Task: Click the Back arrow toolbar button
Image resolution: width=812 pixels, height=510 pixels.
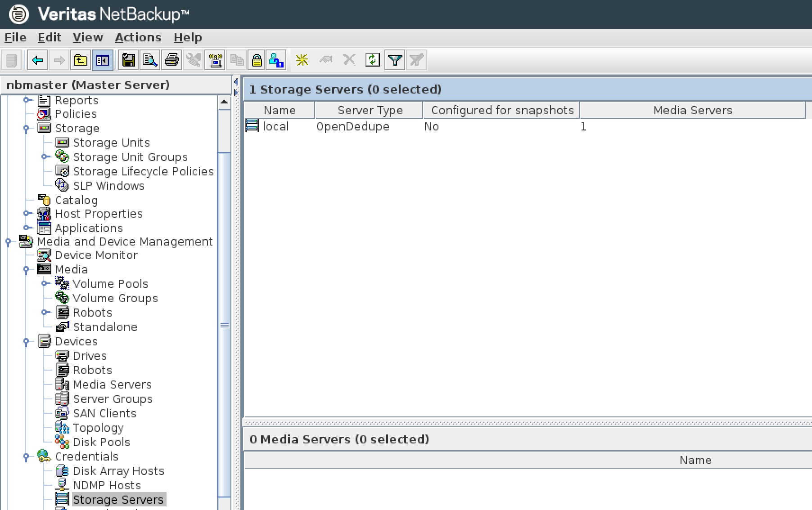Action: (x=37, y=60)
